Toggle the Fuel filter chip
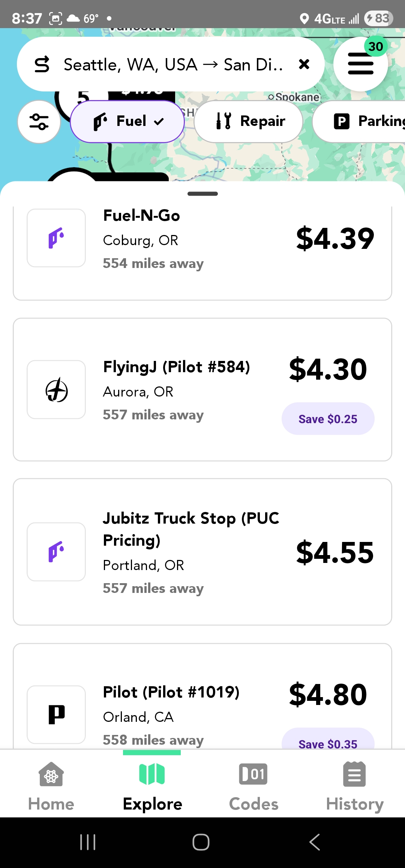This screenshot has width=405, height=868. (x=127, y=121)
